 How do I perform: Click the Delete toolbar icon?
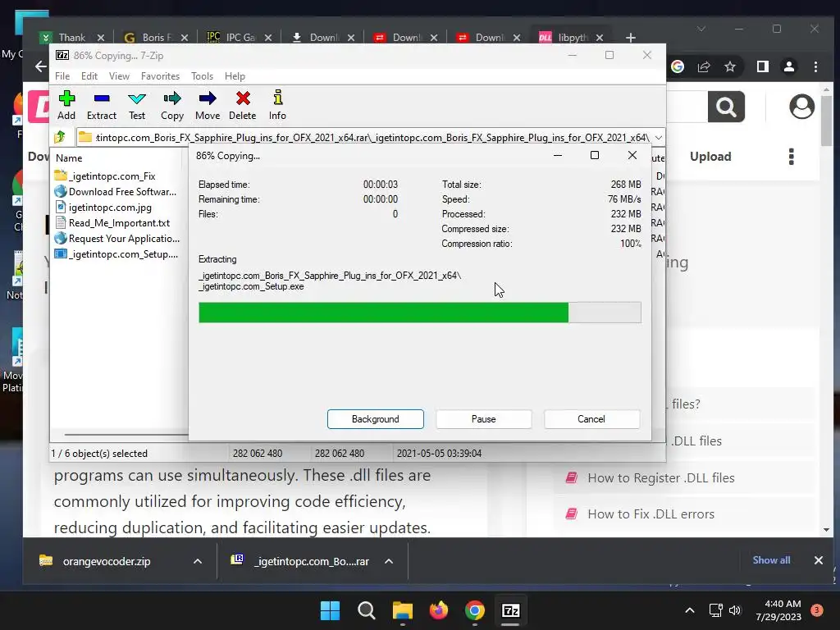pos(243,105)
